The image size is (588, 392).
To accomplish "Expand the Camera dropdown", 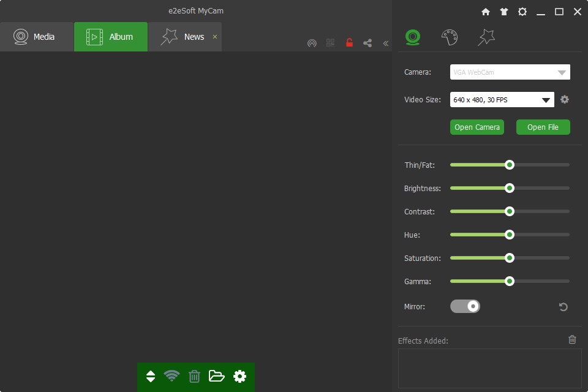I will click(x=510, y=72).
